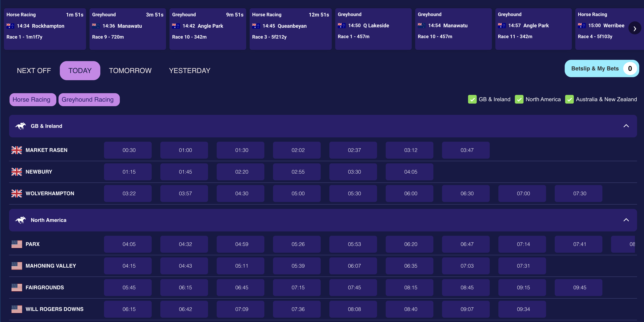The width and height of the screenshot is (644, 322).
Task: Click the Australian flag on the 14:34 Rockhampton card
Action: pos(10,26)
